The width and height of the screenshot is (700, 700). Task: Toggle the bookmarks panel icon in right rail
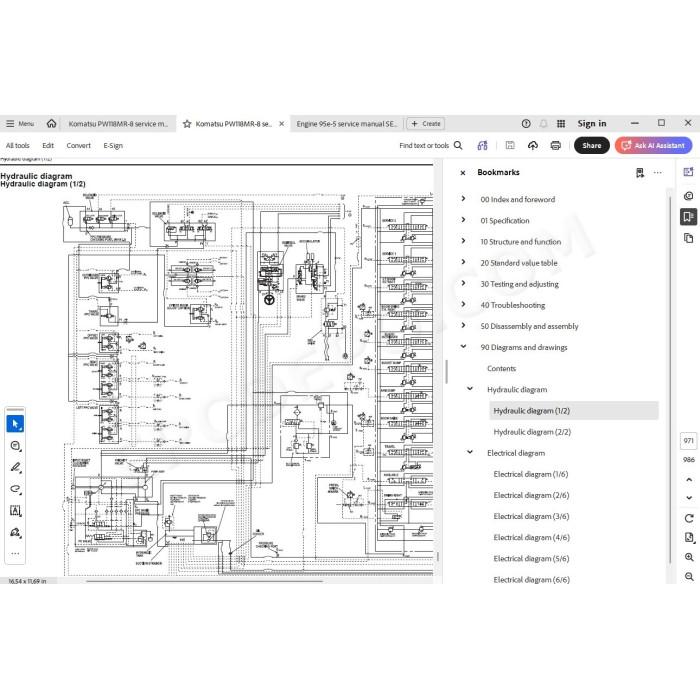pos(688,217)
